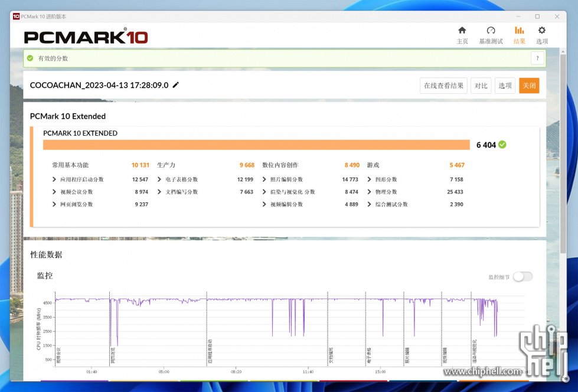578x392 pixels.
Task: Click the 数位内容创作 score 8 490
Action: [352, 165]
